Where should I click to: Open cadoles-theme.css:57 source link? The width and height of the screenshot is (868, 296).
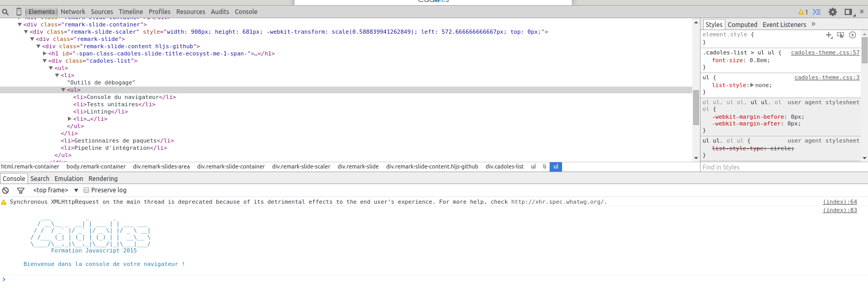tap(825, 52)
